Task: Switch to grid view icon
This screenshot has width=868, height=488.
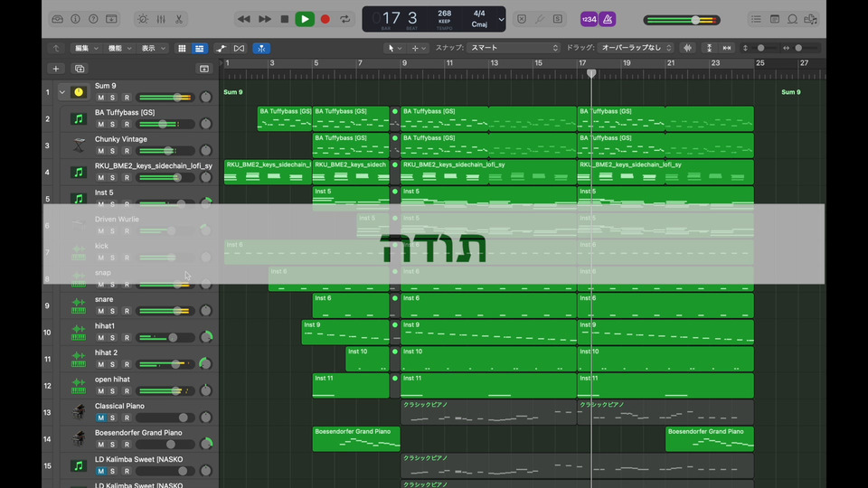Action: 182,48
